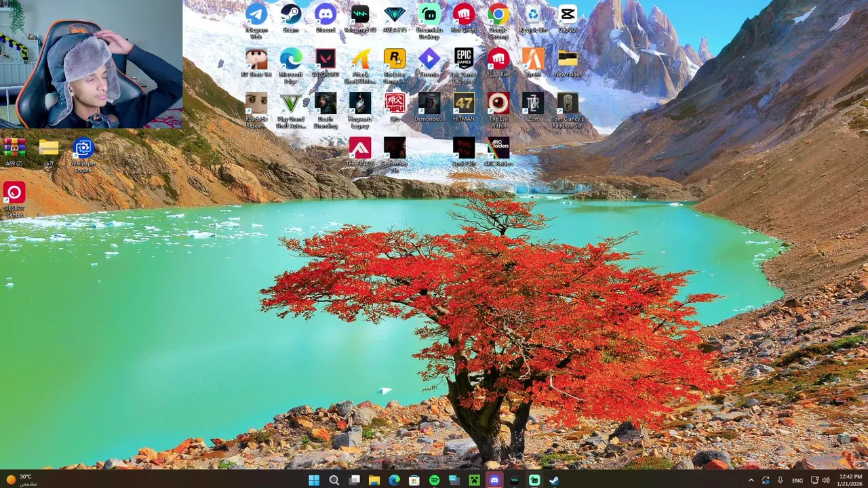Select the ARC Raiders desktop shortcut

pos(498,151)
